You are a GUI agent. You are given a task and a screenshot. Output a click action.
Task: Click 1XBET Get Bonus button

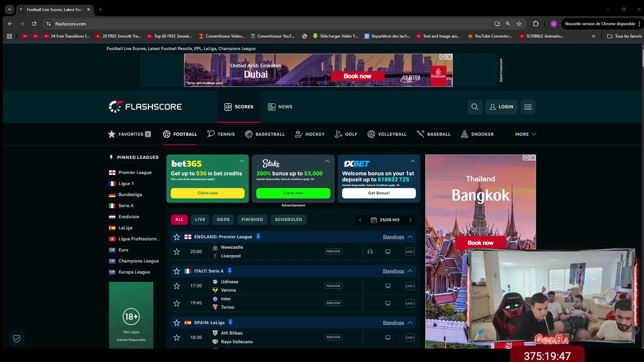tap(379, 193)
